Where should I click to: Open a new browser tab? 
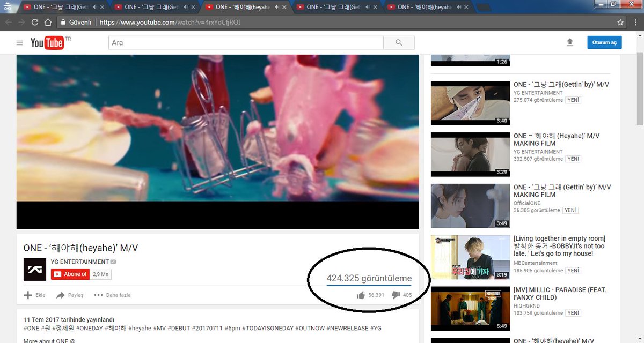click(483, 8)
